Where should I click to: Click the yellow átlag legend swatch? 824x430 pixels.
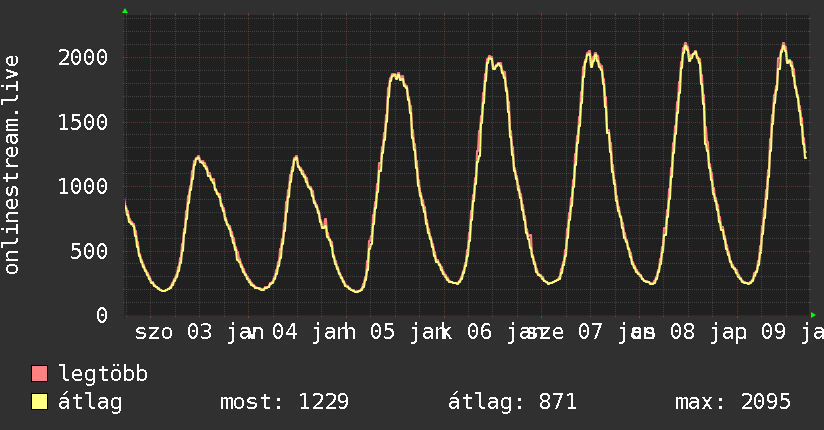click(x=39, y=402)
